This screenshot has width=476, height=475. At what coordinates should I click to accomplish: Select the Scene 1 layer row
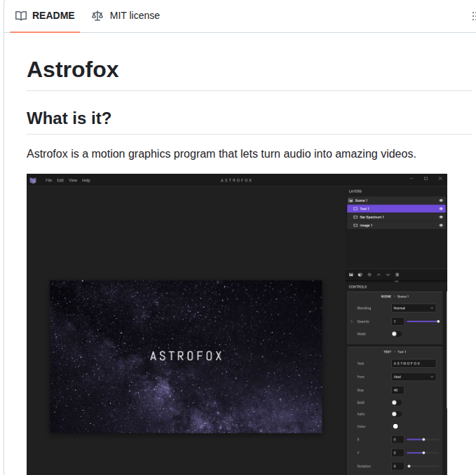396,200
